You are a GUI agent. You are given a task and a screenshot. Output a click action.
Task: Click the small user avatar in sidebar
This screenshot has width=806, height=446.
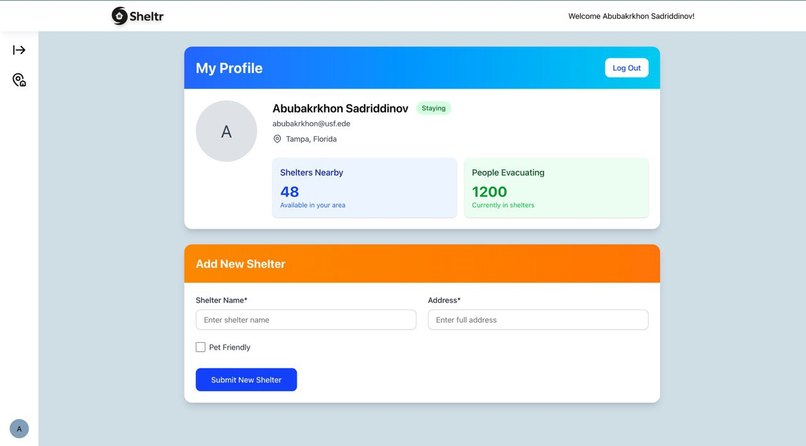click(x=19, y=429)
